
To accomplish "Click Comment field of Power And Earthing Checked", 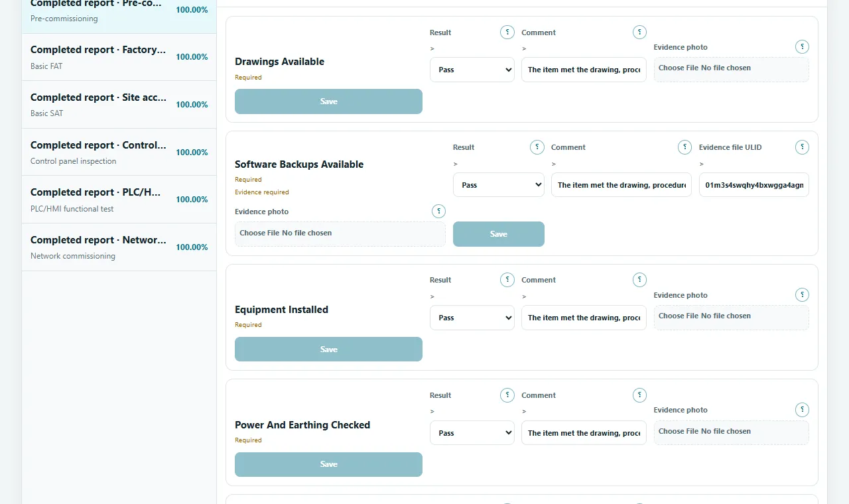I will click(x=584, y=433).
